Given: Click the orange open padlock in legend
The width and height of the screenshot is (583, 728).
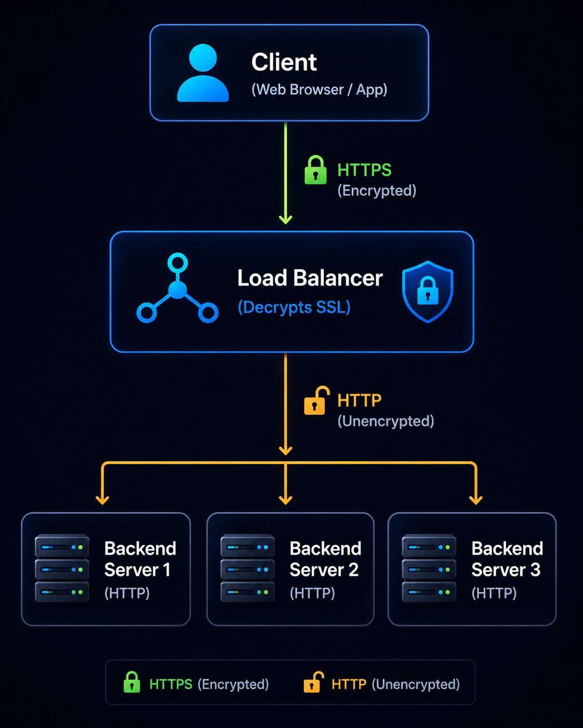Looking at the screenshot, I should coord(314,682).
